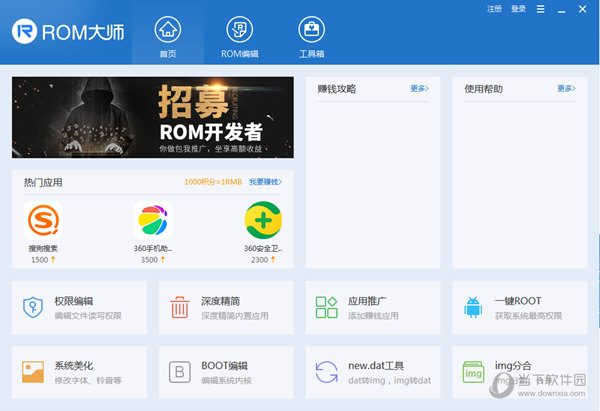Viewport: 600px width, 411px height.
Task: Open 深度精简 deep trim tool
Action: click(226, 308)
